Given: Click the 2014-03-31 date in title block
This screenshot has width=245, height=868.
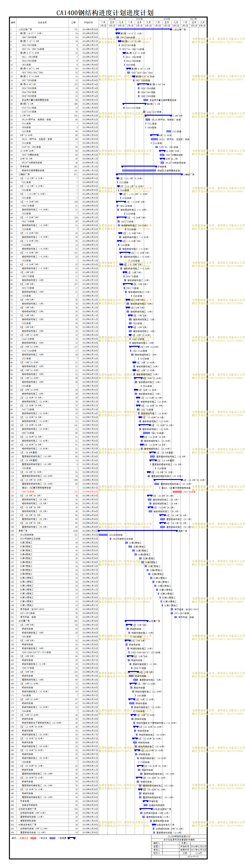Looking at the screenshot, I should (x=193, y=857).
